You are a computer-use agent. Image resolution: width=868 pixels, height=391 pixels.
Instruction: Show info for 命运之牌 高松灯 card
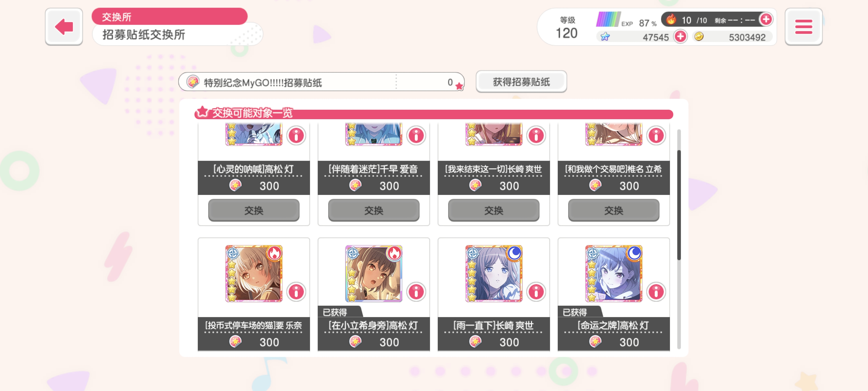(656, 292)
